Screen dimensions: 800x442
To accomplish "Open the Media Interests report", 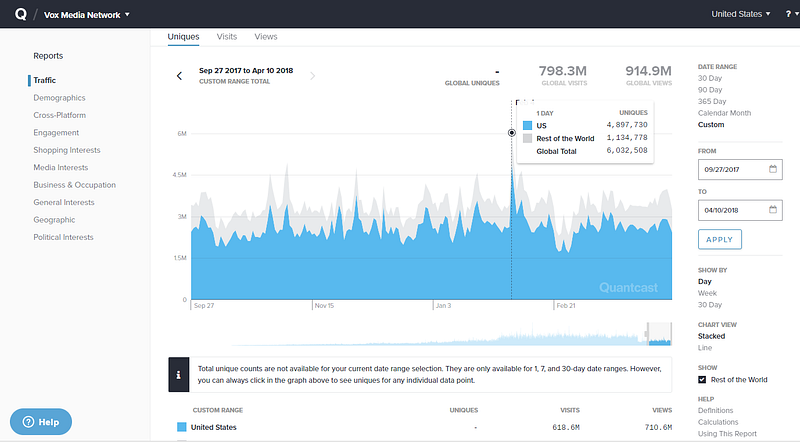I will tap(61, 167).
